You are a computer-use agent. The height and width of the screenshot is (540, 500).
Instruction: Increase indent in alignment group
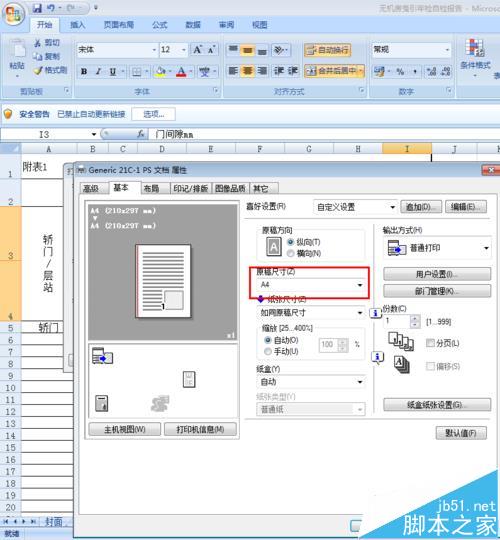293,71
